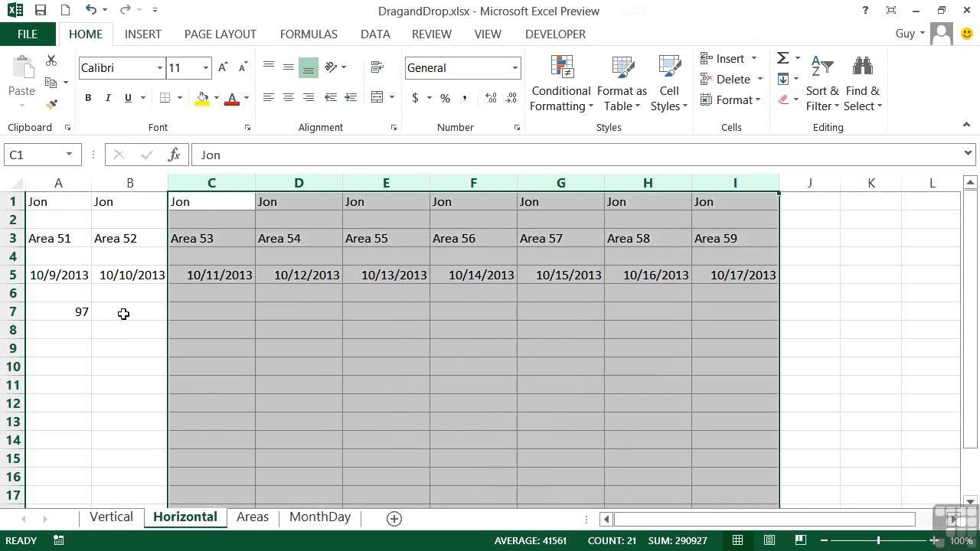Open the Areas sheet tab

pos(253,517)
